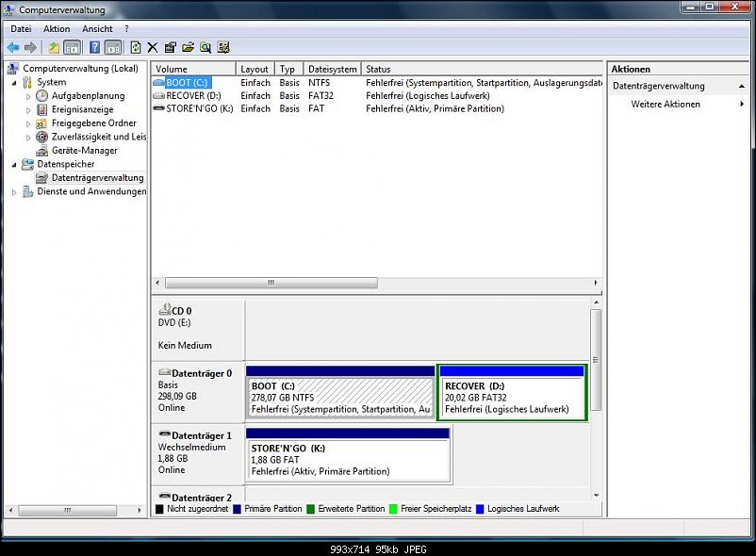The width and height of the screenshot is (756, 556).
Task: Expand the Freigegebene Ordner node
Action: coord(28,123)
